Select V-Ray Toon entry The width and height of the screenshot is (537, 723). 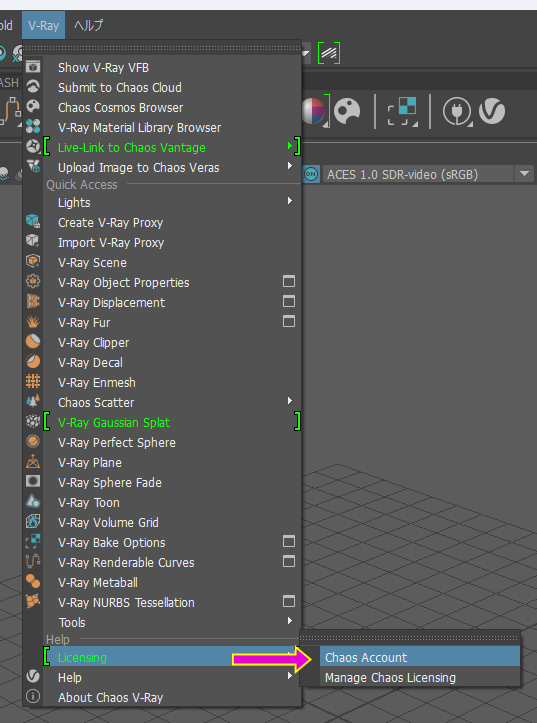coord(172,503)
